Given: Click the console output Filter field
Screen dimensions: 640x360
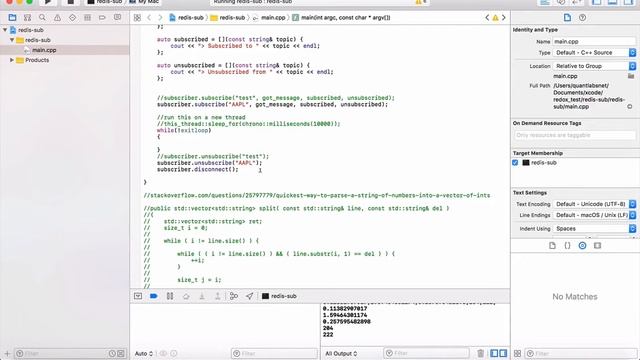Looking at the screenshot, I should 427,353.
